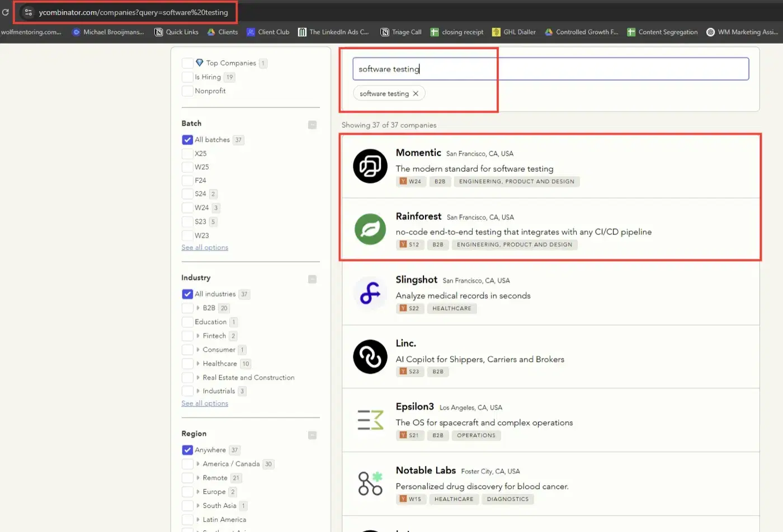This screenshot has width=783, height=532.
Task: Collapse the Region filter section
Action: [x=312, y=435]
